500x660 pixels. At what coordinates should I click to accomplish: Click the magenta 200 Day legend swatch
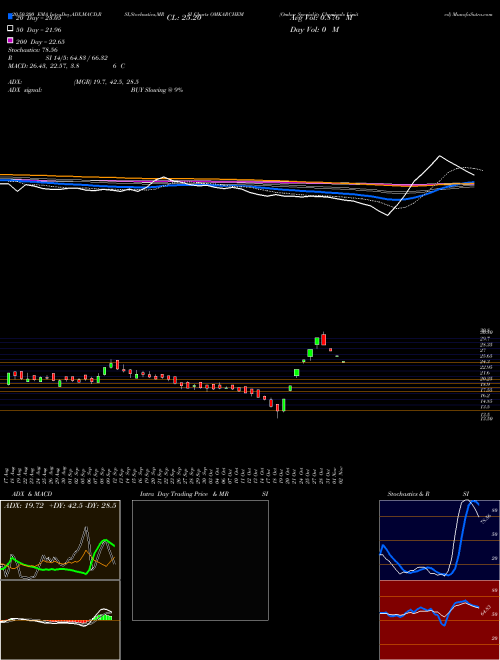point(10,40)
